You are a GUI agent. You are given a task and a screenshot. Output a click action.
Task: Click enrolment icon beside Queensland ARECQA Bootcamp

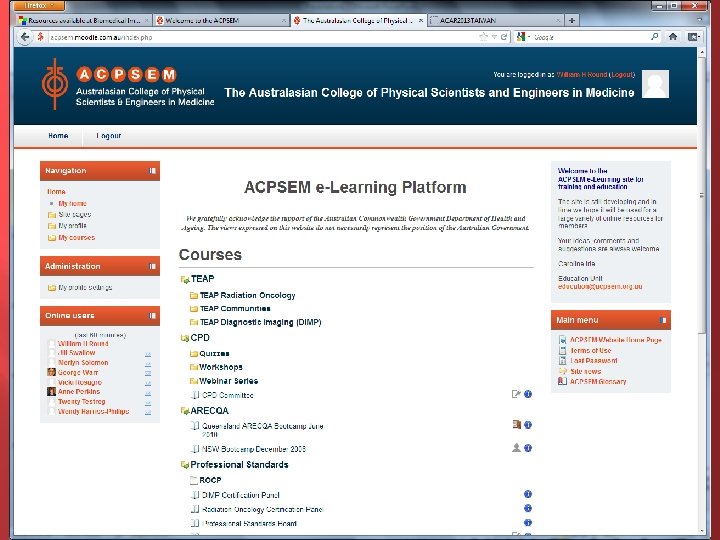point(517,425)
